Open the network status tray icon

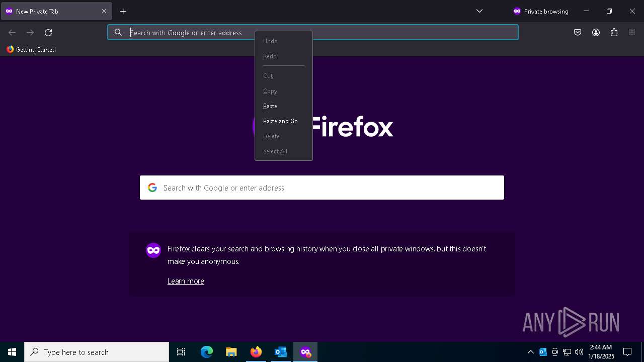click(567, 352)
